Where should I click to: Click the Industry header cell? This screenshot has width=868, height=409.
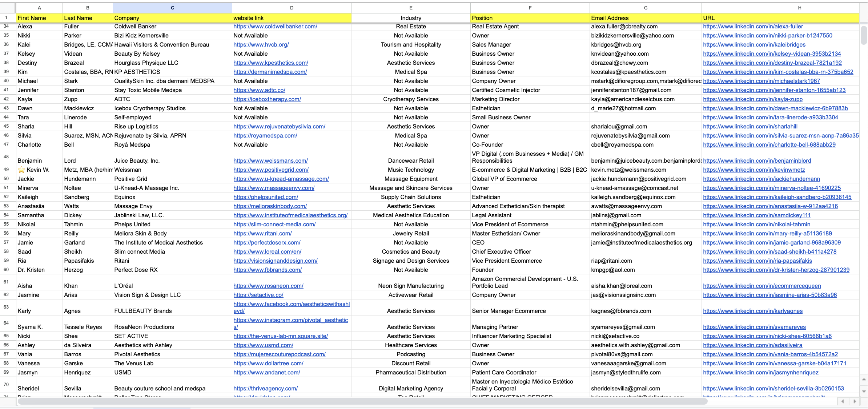(411, 18)
